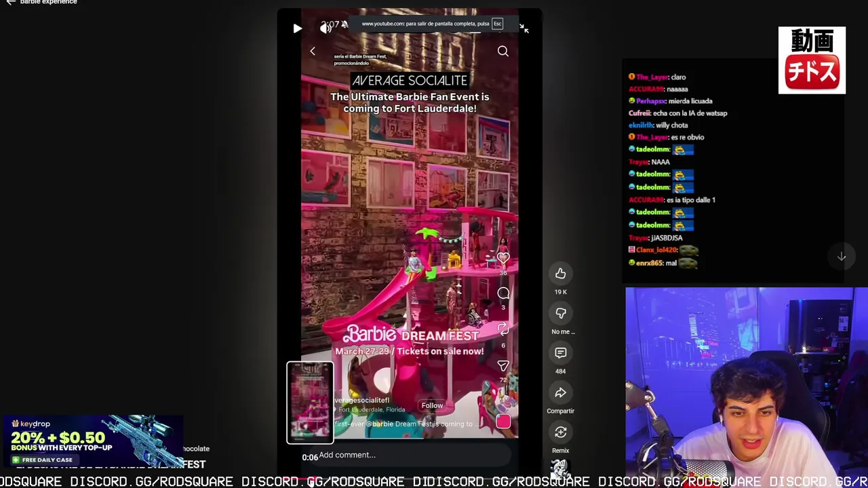Click the Follow button for averagesocialitefl
This screenshot has height=488, width=868.
tap(432, 405)
